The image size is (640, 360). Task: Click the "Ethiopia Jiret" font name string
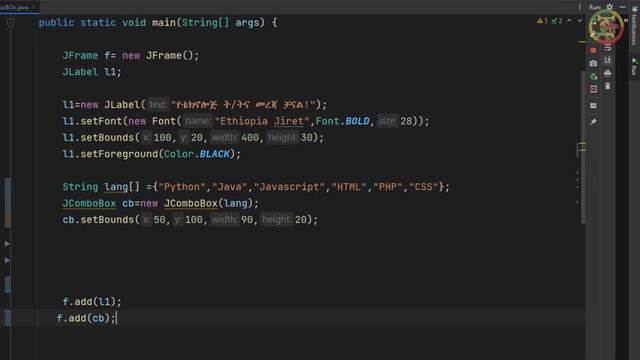pos(262,121)
